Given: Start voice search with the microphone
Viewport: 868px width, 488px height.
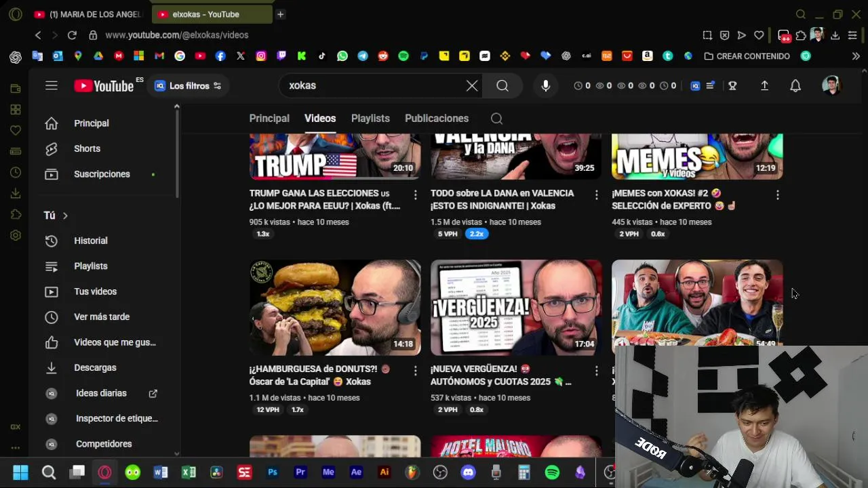Looking at the screenshot, I should point(545,85).
